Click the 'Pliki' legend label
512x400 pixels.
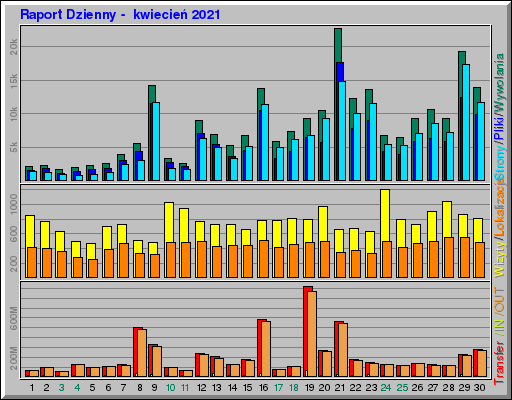(500, 128)
